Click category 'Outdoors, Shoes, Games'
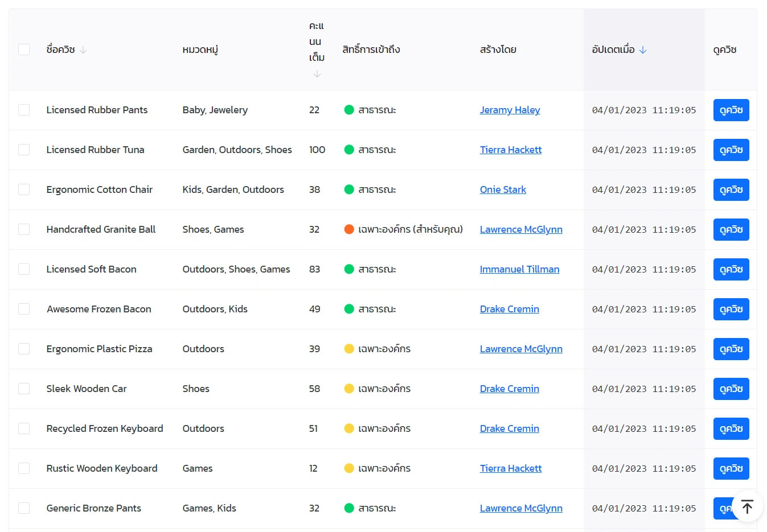The image size is (767, 532). [x=236, y=269]
